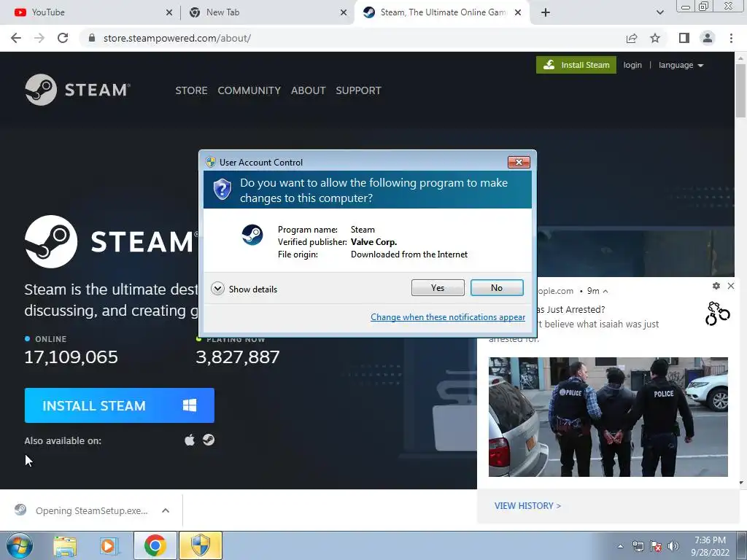Expand Show details in UAC dialog
Image resolution: width=747 pixels, height=560 pixels.
click(244, 289)
